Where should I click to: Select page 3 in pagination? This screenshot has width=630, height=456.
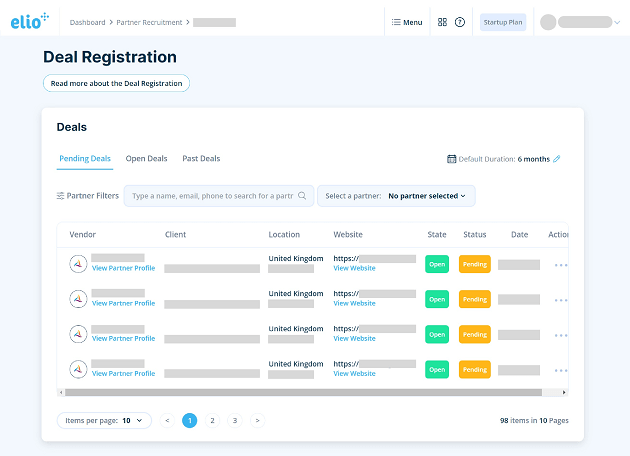click(235, 420)
